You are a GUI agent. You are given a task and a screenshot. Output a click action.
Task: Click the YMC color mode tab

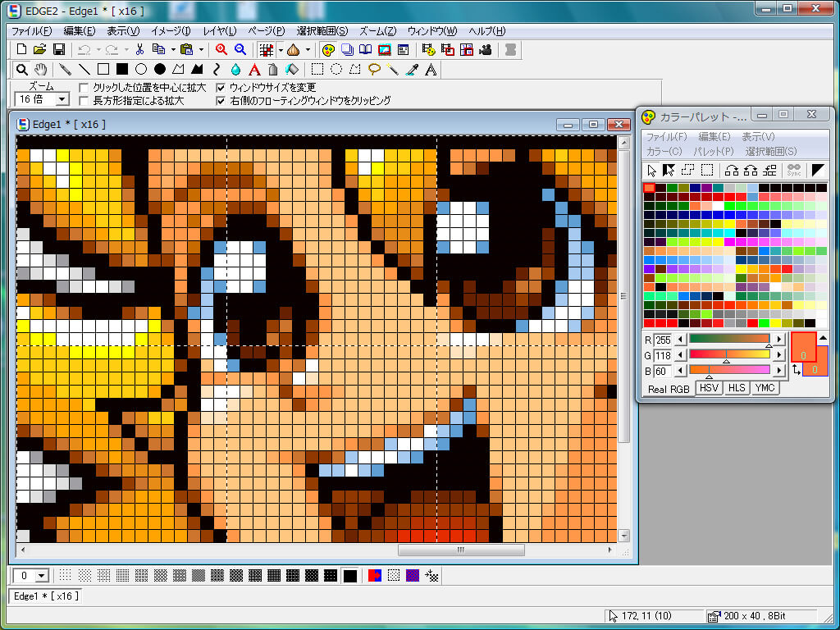click(765, 388)
